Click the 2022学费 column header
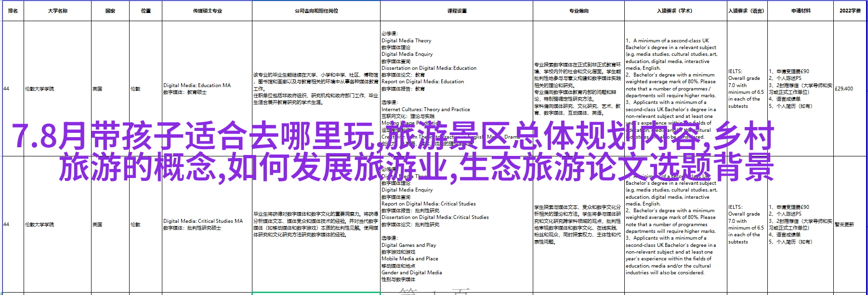Viewport: 868px width, 295px height. click(850, 11)
